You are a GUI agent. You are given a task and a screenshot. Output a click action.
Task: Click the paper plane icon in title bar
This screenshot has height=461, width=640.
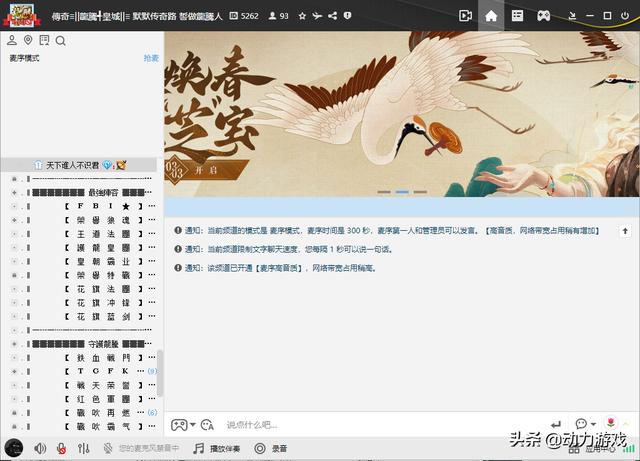click(x=317, y=16)
